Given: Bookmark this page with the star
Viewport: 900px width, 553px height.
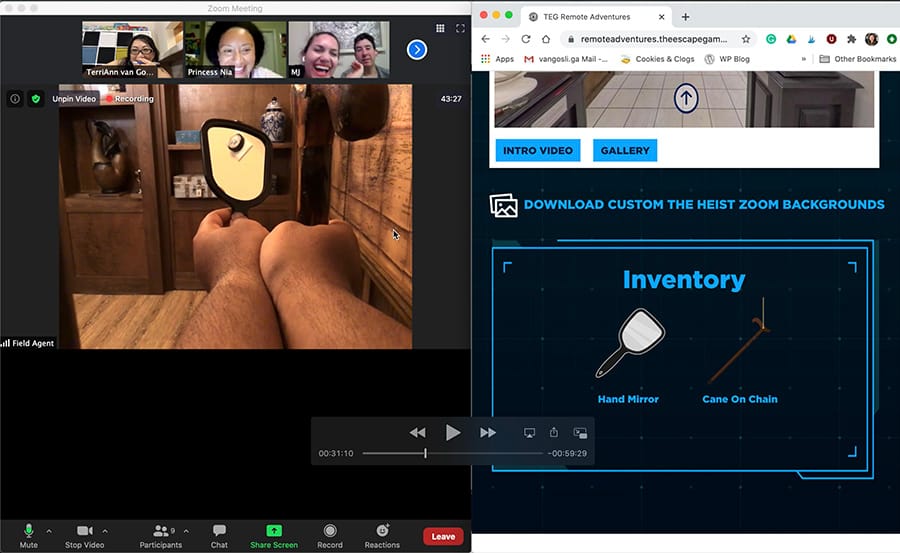Looking at the screenshot, I should (x=746, y=39).
